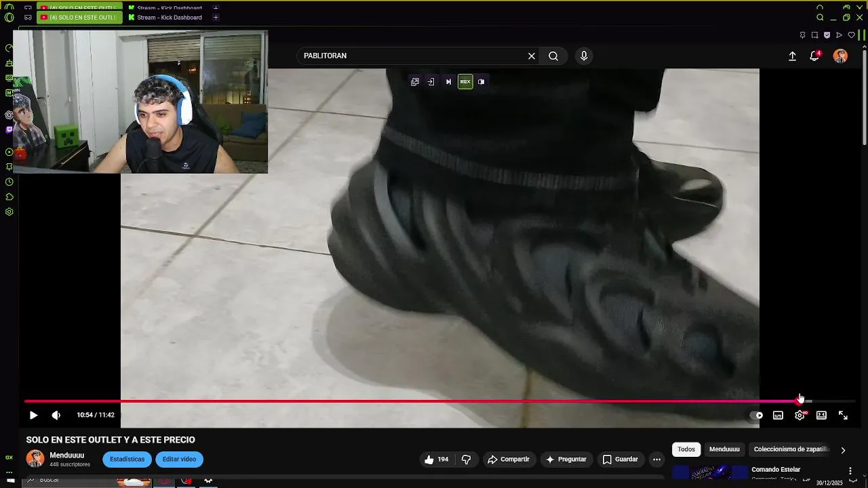This screenshot has height=488, width=868.
Task: Open History clock in the sidebar
Action: pyautogui.click(x=9, y=182)
